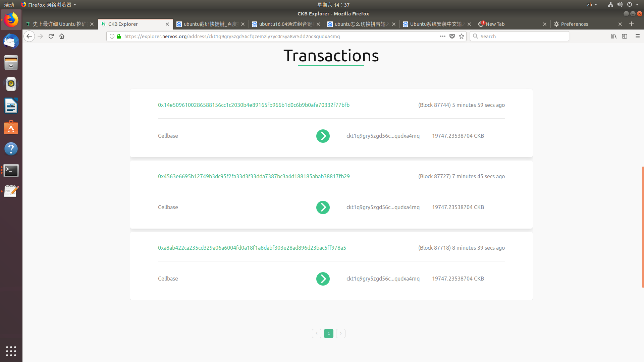Open LibreOffice Writer from the dock
Viewport: 644px width, 362px height.
(x=11, y=106)
